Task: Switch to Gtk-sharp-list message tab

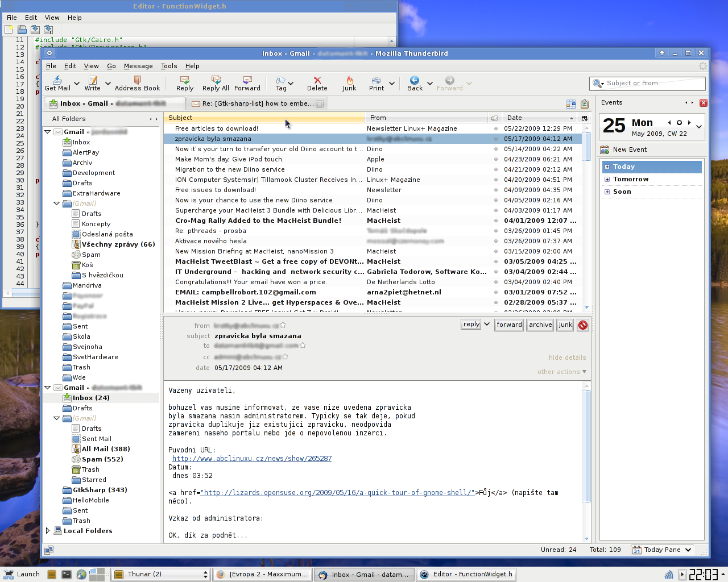Action: 257,103
